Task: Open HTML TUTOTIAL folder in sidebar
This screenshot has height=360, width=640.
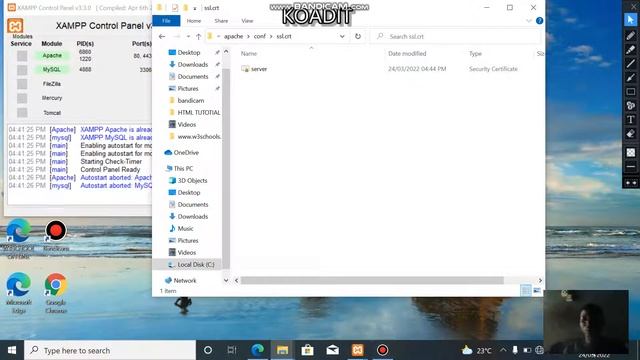Action: coord(199,113)
